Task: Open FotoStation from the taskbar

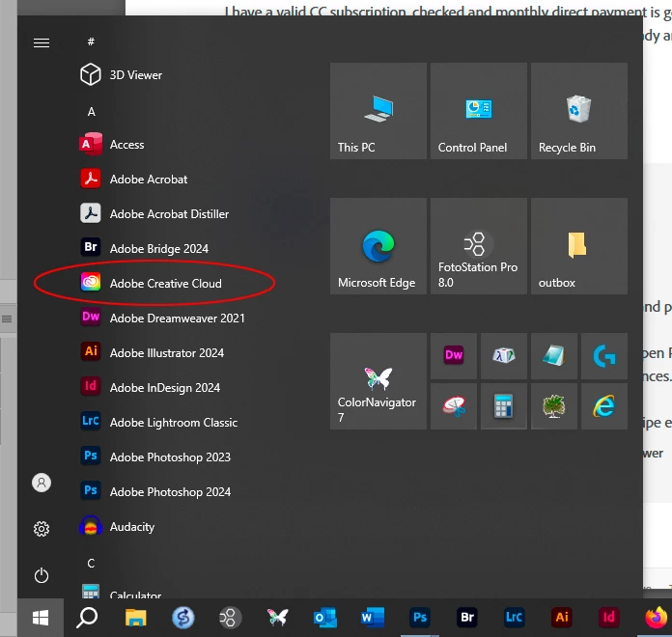Action: [x=230, y=618]
